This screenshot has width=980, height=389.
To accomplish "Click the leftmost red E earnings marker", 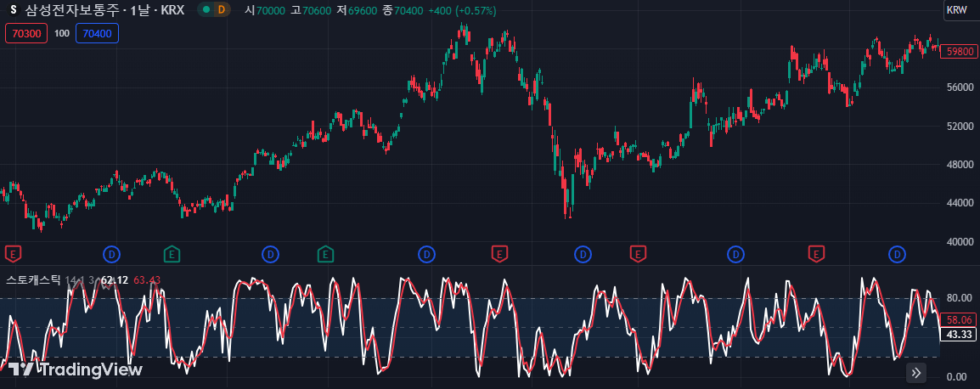I will [13, 253].
